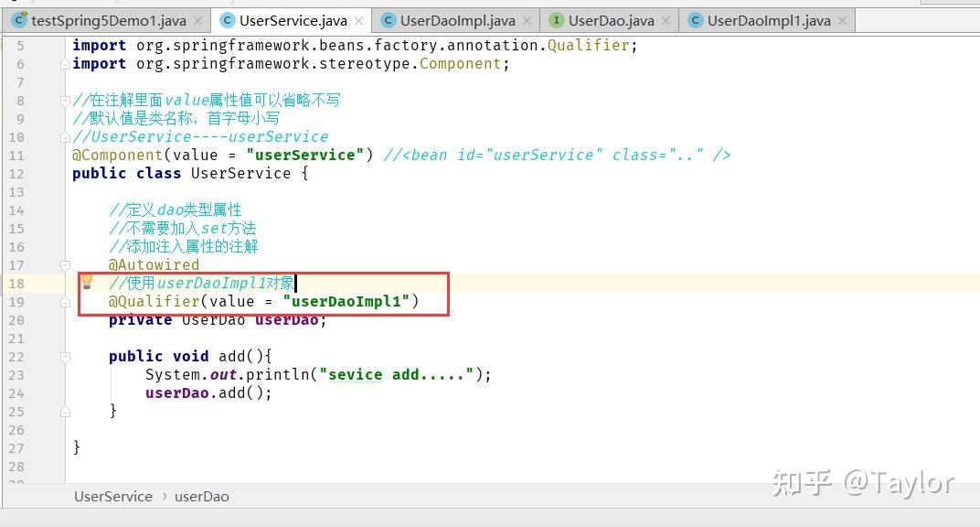Collapse comment block fold marker on line 8
The height and width of the screenshot is (527, 980).
coord(65,100)
